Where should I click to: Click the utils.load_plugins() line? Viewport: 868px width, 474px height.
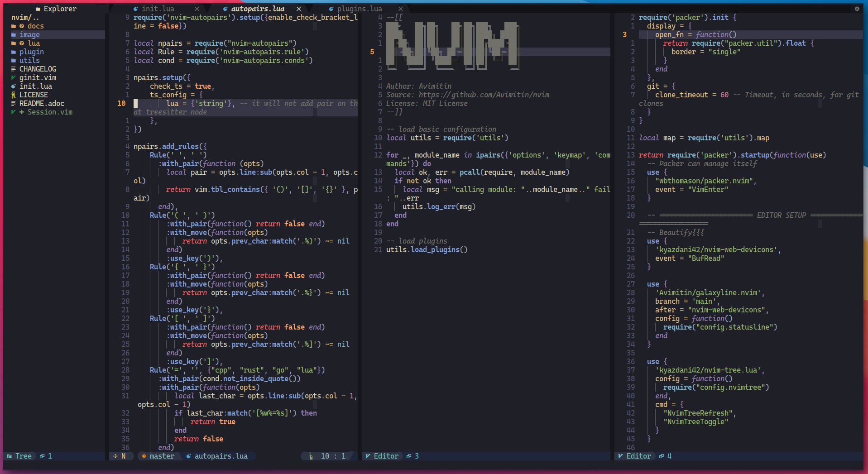427,250
